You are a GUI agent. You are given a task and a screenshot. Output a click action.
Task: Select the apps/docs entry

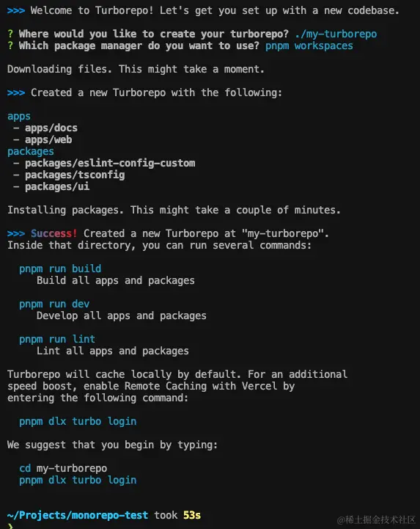pyautogui.click(x=51, y=128)
